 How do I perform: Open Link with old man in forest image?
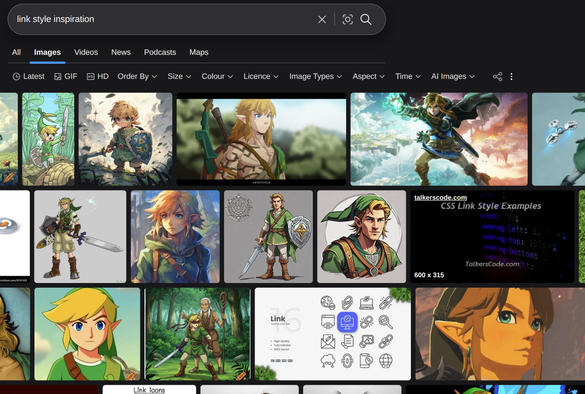[x=198, y=334]
